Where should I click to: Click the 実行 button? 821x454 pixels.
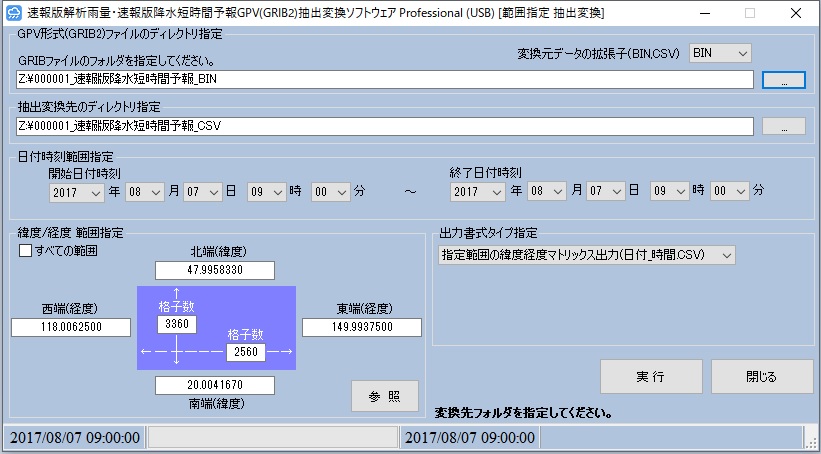(x=651, y=377)
